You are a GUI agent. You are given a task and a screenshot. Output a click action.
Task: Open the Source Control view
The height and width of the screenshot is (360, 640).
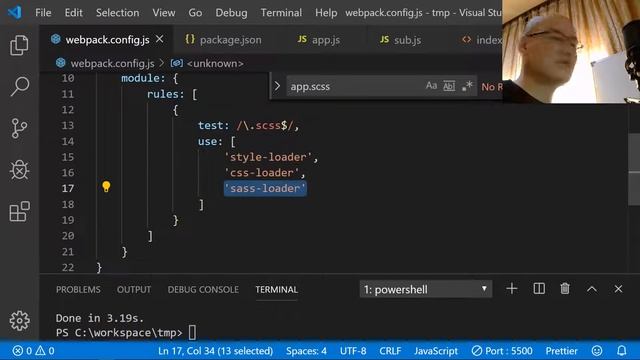click(19, 128)
